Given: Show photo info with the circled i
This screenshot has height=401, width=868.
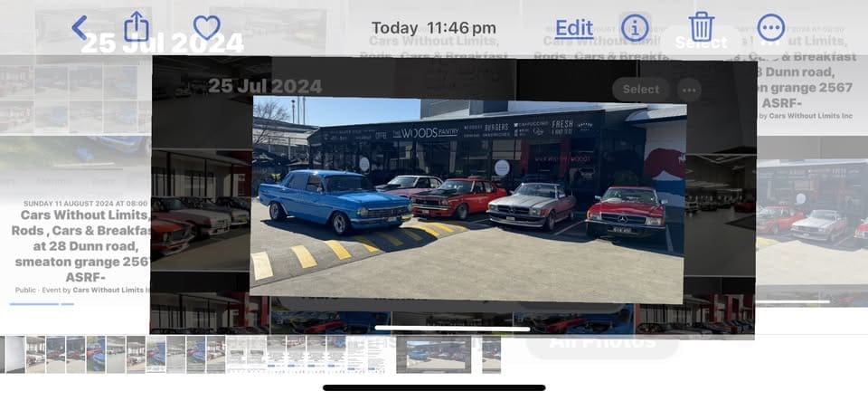Looking at the screenshot, I should pos(635,28).
